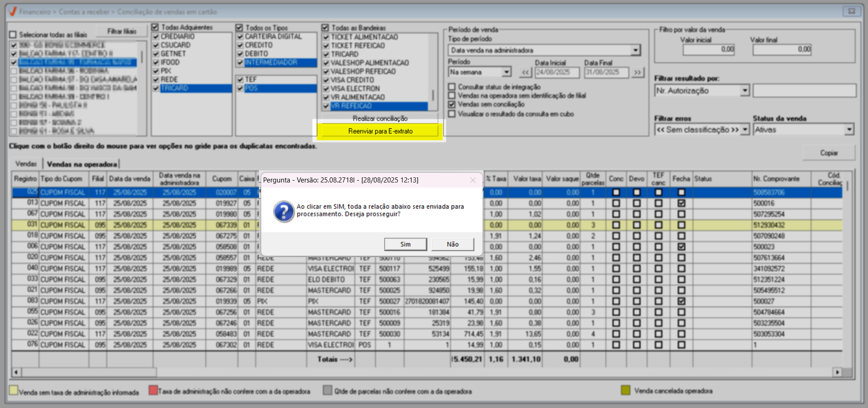868x408 pixels.
Task: Open the 'Nr. Autorização' filter dropdown
Action: click(x=745, y=91)
